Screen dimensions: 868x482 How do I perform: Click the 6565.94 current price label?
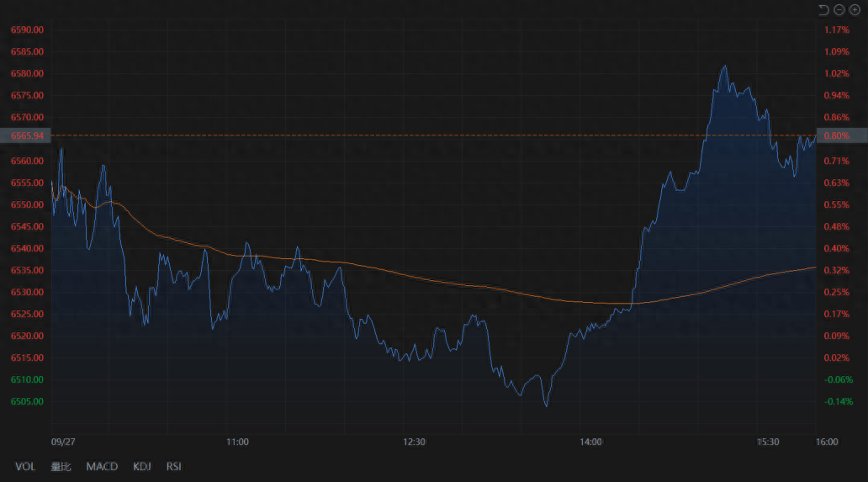[27, 135]
